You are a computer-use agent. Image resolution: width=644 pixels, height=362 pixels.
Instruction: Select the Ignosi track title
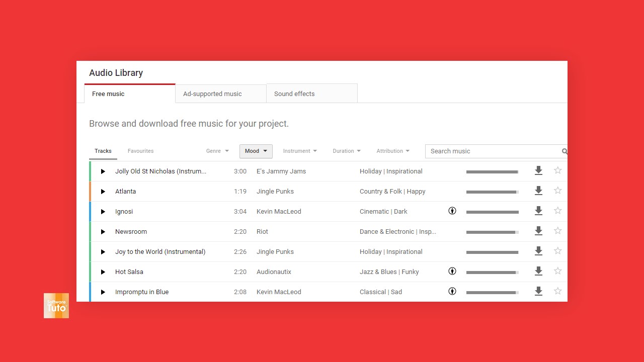pyautogui.click(x=124, y=212)
